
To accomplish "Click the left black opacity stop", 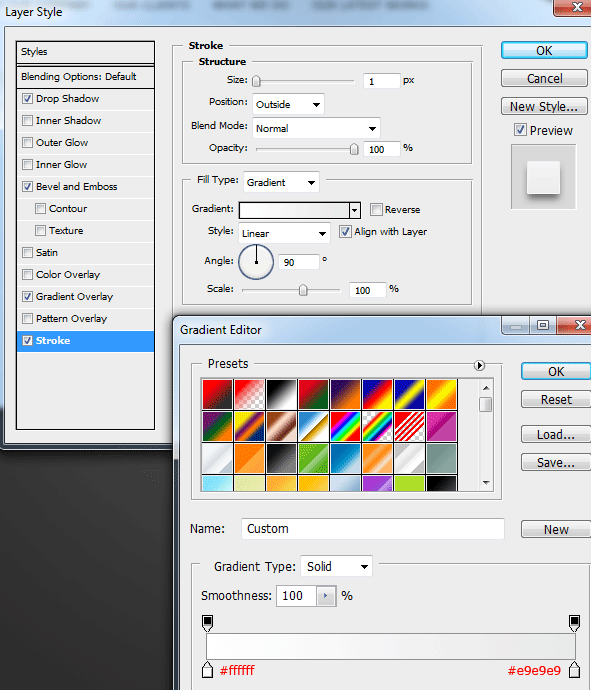I will click(207, 623).
